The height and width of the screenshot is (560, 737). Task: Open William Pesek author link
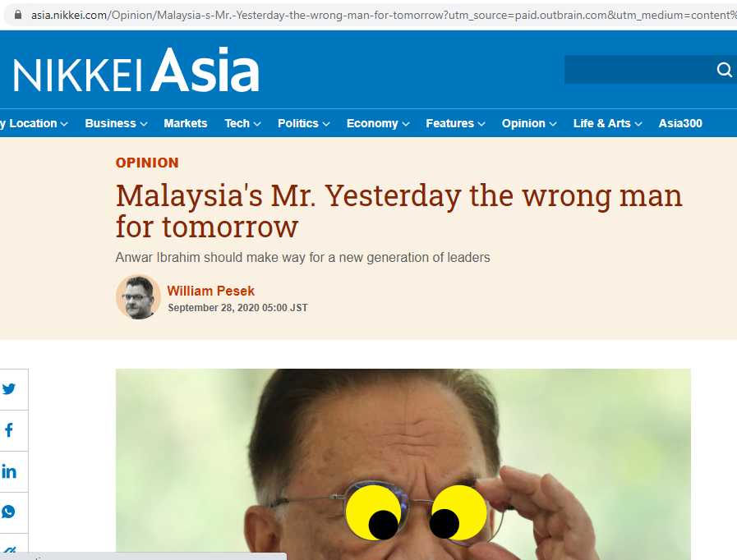210,291
